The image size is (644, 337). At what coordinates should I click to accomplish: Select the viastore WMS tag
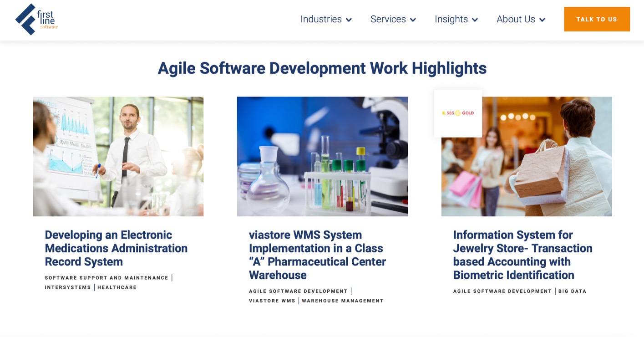pos(272,301)
